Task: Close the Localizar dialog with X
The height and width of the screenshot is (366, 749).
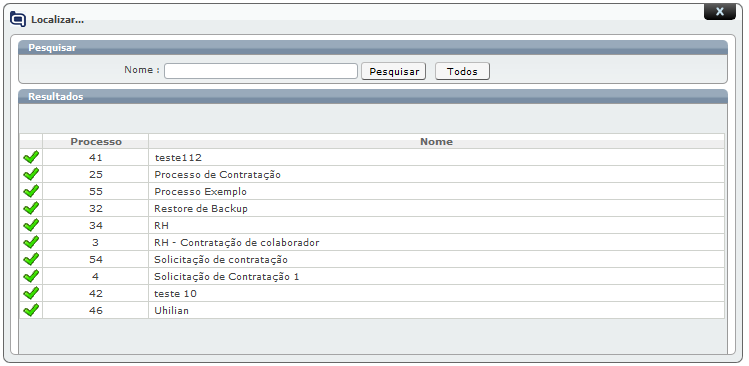Action: click(x=719, y=12)
